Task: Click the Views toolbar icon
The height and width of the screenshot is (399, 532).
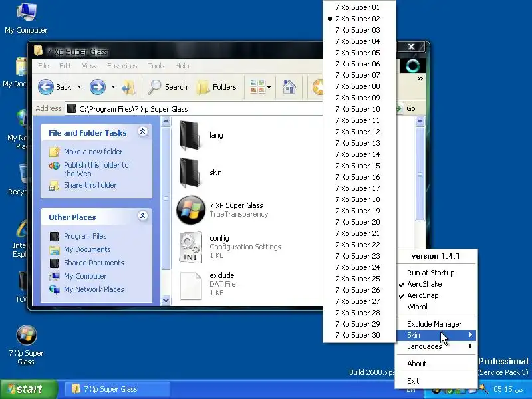Action: [x=257, y=87]
